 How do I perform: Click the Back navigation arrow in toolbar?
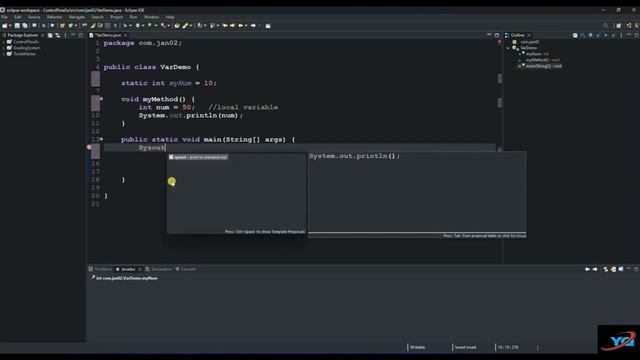[x=241, y=25]
